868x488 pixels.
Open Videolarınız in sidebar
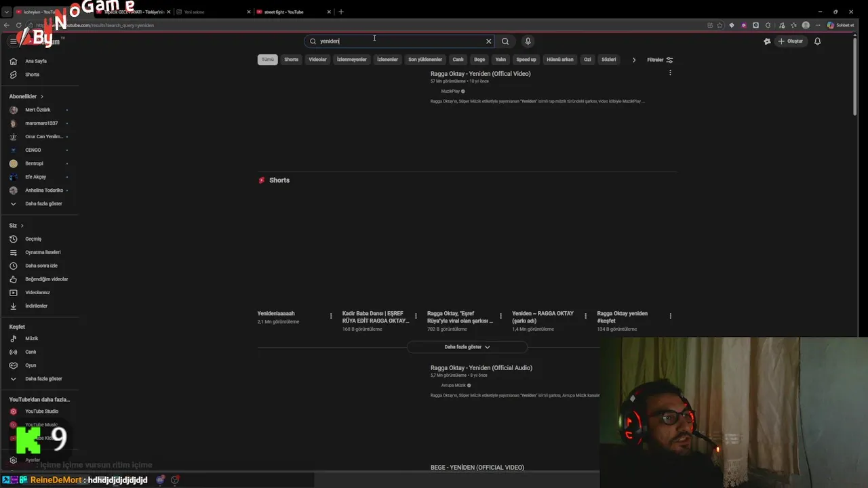click(x=39, y=293)
